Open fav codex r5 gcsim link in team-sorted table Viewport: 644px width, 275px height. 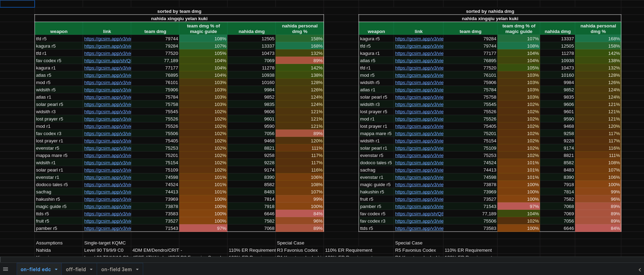(x=107, y=61)
